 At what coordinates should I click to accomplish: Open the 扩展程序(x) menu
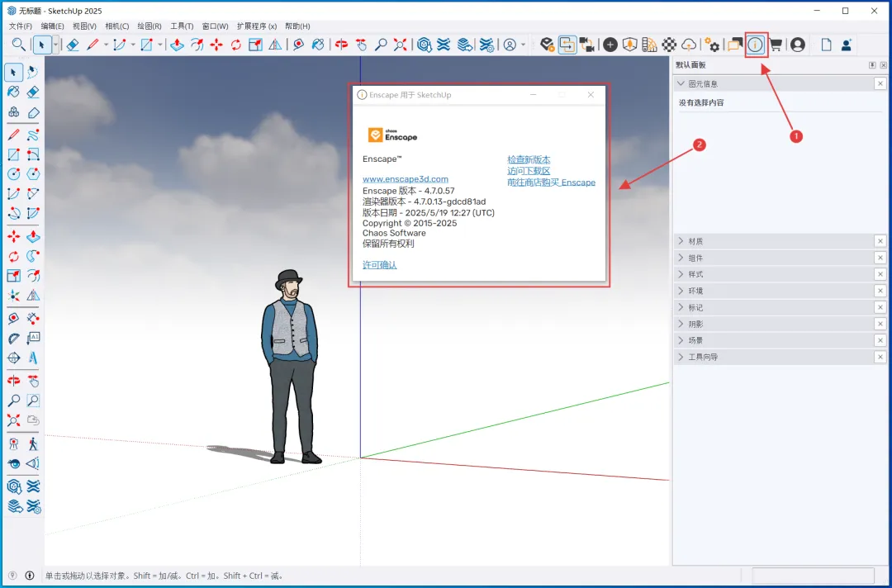pos(257,26)
